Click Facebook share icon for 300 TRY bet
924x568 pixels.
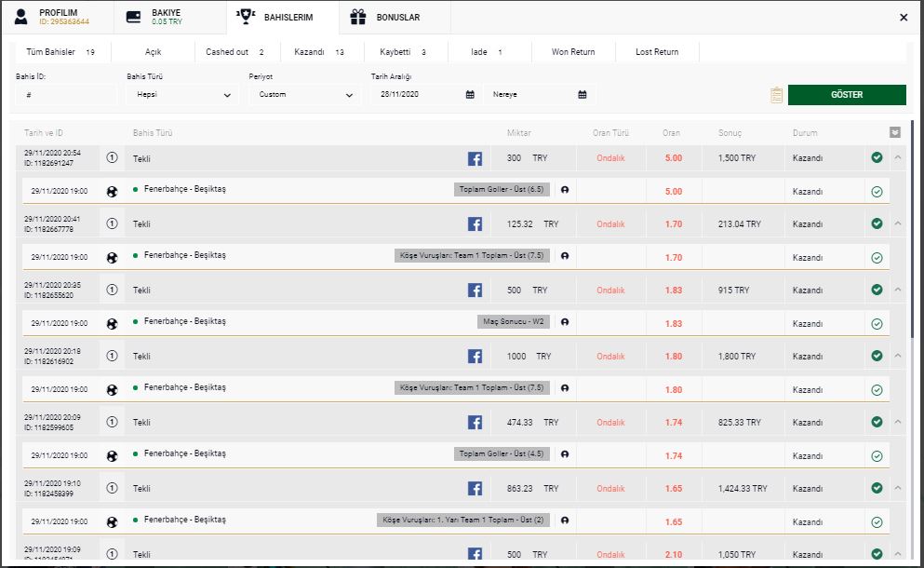coord(475,158)
